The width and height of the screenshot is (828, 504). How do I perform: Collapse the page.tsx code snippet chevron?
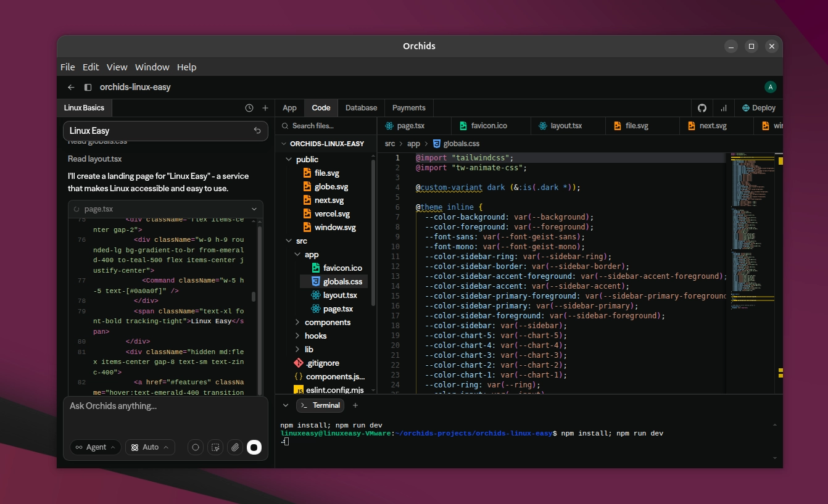click(x=254, y=209)
